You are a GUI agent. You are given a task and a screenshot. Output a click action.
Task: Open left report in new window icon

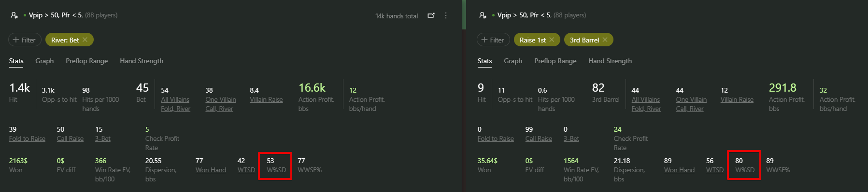pos(431,15)
